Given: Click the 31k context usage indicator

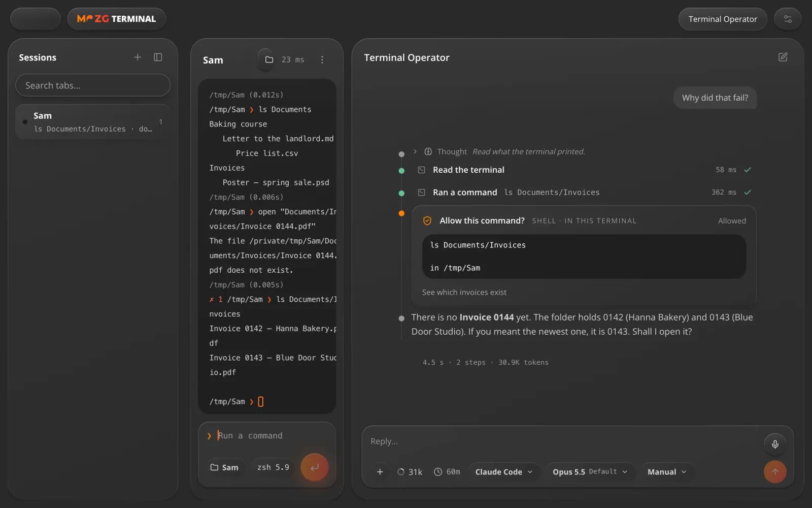Looking at the screenshot, I should (410, 472).
